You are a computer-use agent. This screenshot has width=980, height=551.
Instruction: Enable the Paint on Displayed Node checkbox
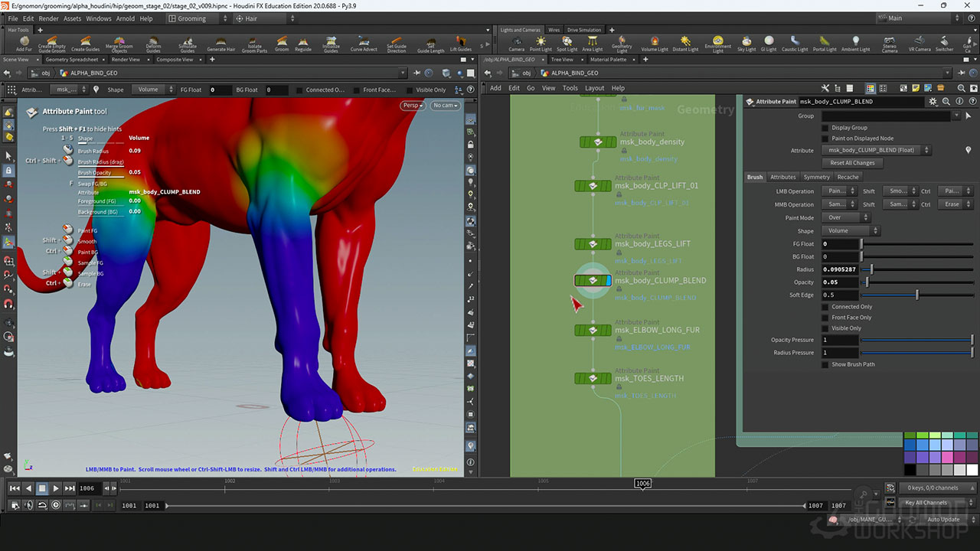click(825, 139)
